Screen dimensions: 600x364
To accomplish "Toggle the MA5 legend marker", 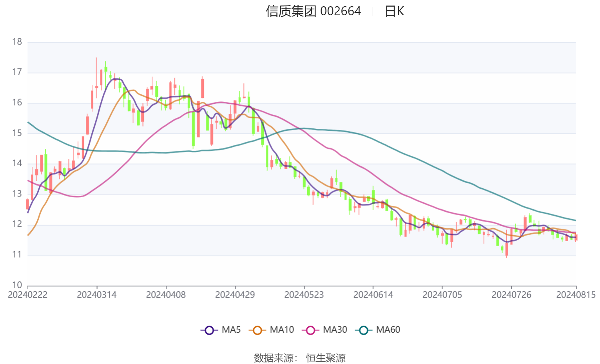I will click(x=209, y=330).
